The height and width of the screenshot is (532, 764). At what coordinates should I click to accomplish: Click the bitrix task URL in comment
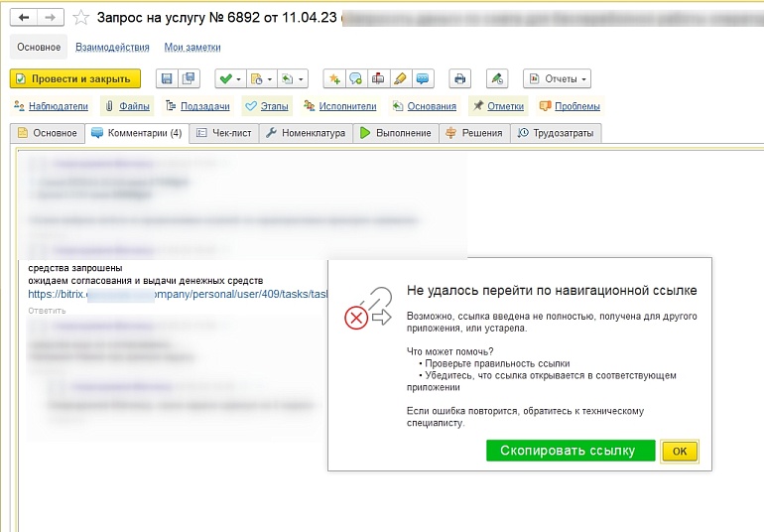click(179, 294)
